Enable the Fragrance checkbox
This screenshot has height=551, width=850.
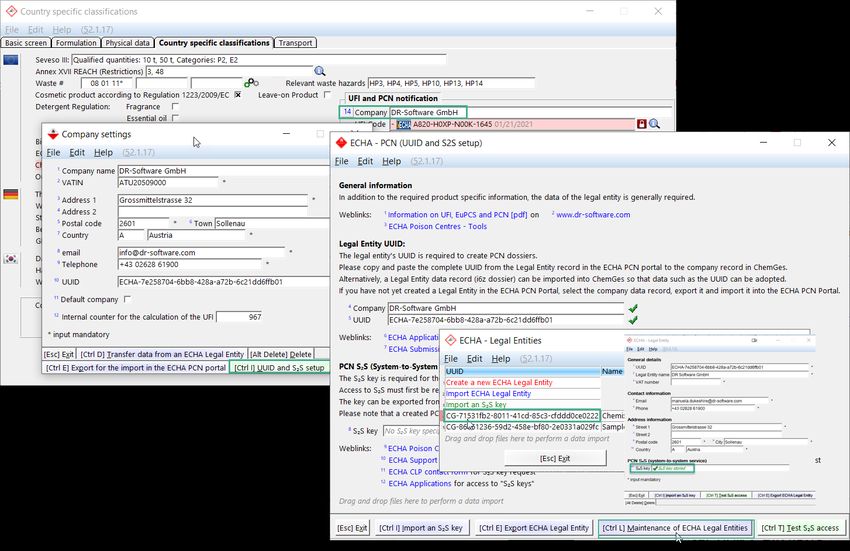[175, 107]
